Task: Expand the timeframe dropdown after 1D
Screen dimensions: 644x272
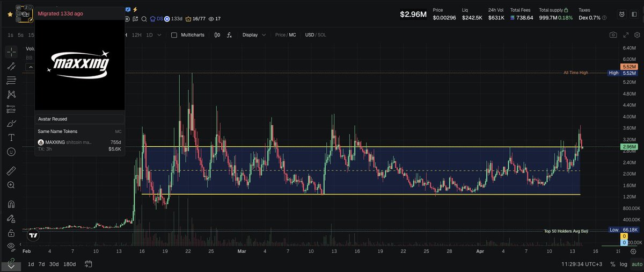Action: 159,35
